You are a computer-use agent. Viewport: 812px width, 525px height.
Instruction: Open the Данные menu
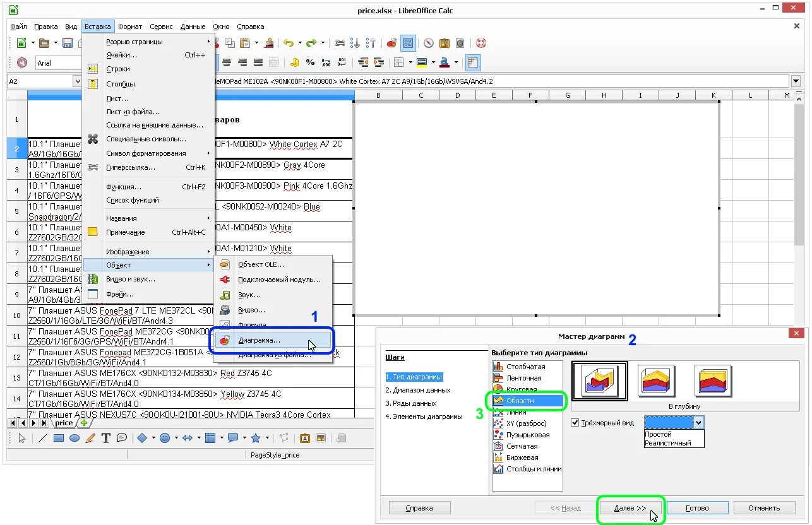[193, 27]
